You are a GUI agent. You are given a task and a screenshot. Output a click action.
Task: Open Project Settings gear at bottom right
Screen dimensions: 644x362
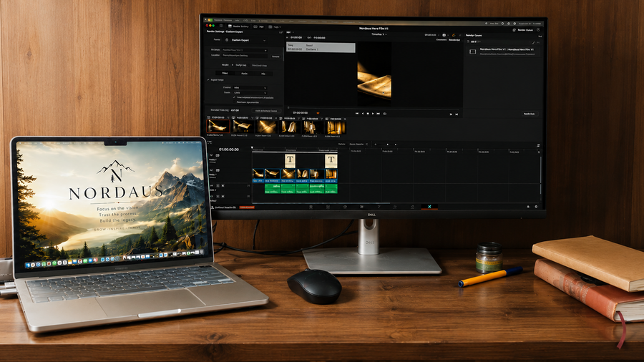click(536, 207)
